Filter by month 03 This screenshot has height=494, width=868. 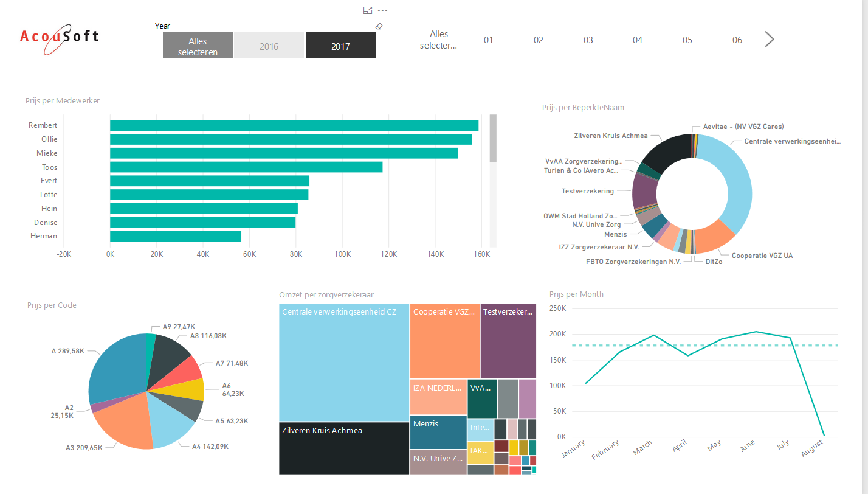tap(588, 40)
